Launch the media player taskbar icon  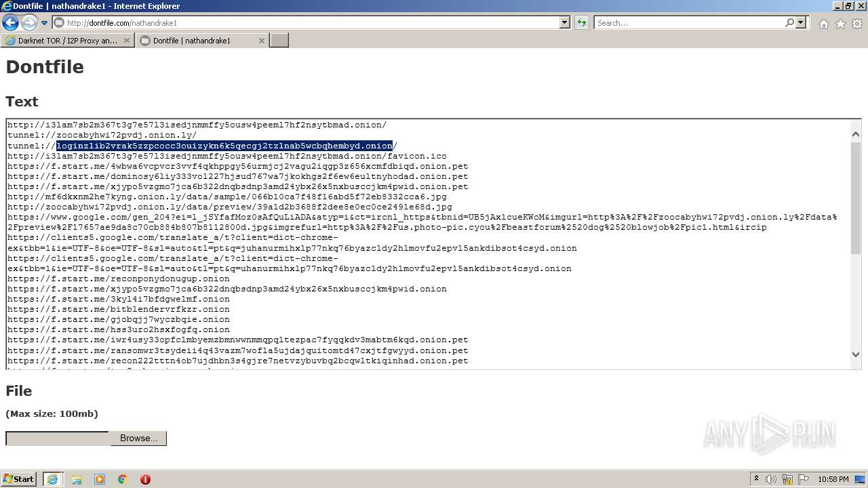(100, 479)
